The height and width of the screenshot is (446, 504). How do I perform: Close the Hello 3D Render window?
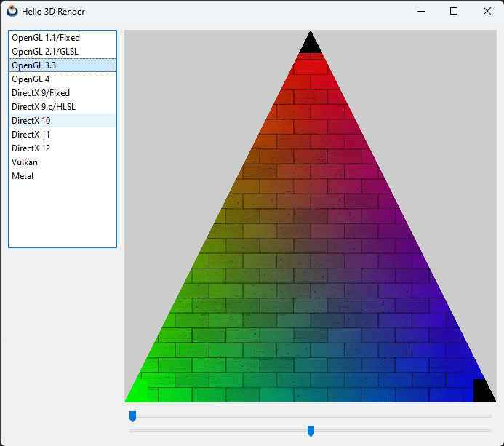click(487, 11)
